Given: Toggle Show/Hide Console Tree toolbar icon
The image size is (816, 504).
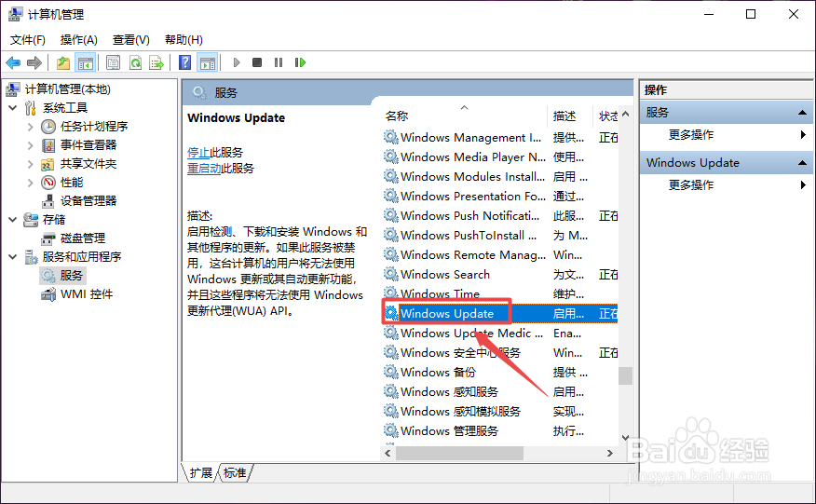Looking at the screenshot, I should pos(86,63).
